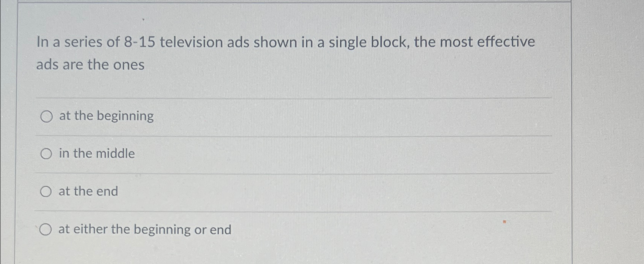Click the "in the middle" answer text
Screen dimensions: 644x264
coord(96,153)
